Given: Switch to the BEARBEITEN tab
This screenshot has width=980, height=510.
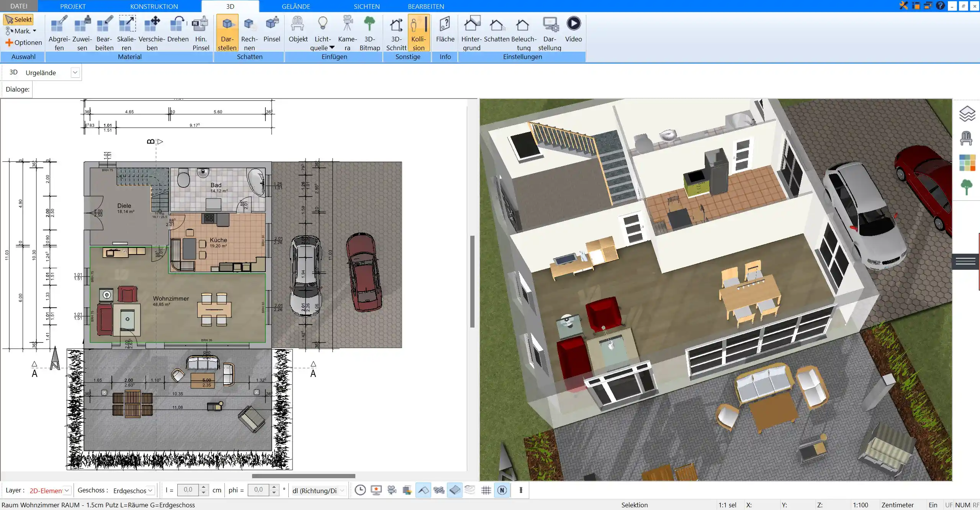Looking at the screenshot, I should 426,7.
